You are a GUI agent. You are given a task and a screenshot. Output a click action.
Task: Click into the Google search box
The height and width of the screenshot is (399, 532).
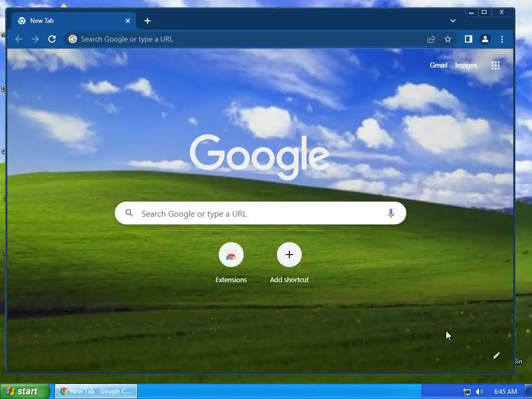[260, 213]
